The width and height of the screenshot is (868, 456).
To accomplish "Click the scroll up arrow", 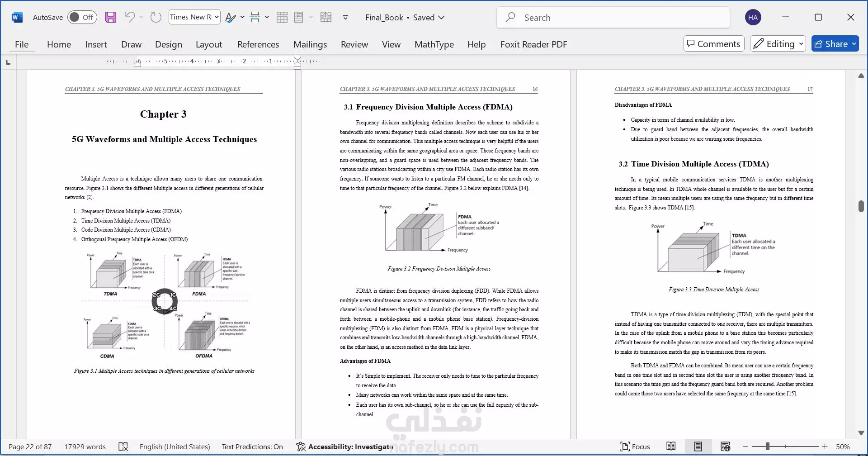I will coord(861,76).
